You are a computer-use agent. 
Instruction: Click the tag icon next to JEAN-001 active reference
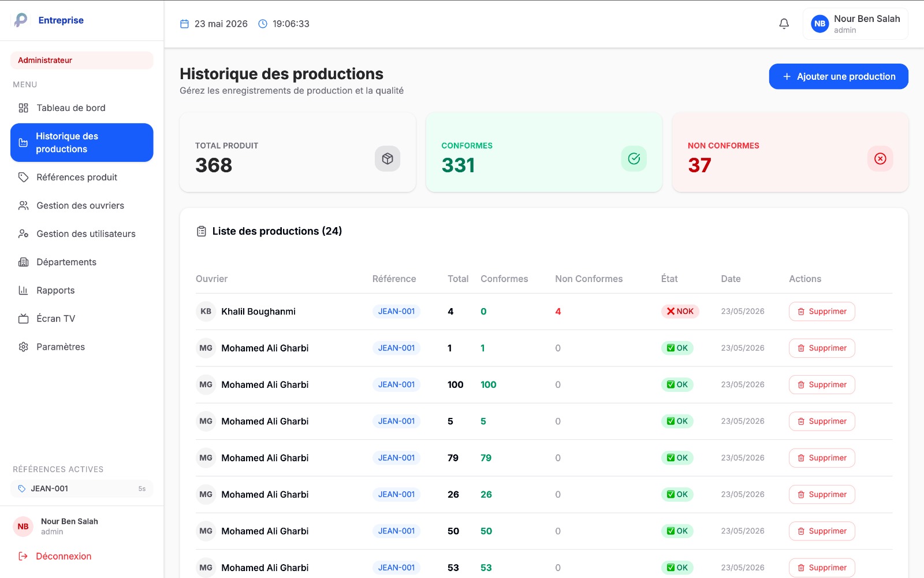(x=22, y=488)
